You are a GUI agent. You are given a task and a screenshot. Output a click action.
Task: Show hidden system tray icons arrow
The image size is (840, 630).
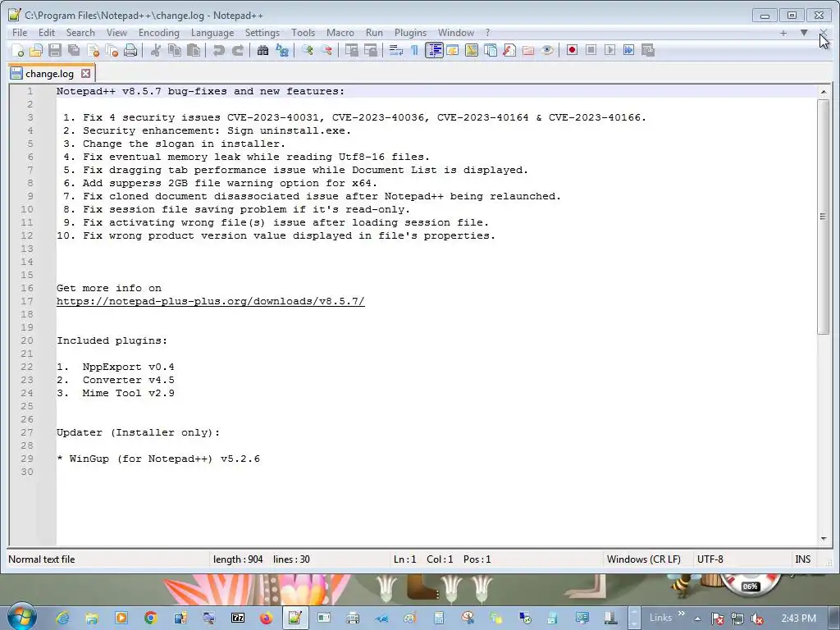click(x=697, y=619)
